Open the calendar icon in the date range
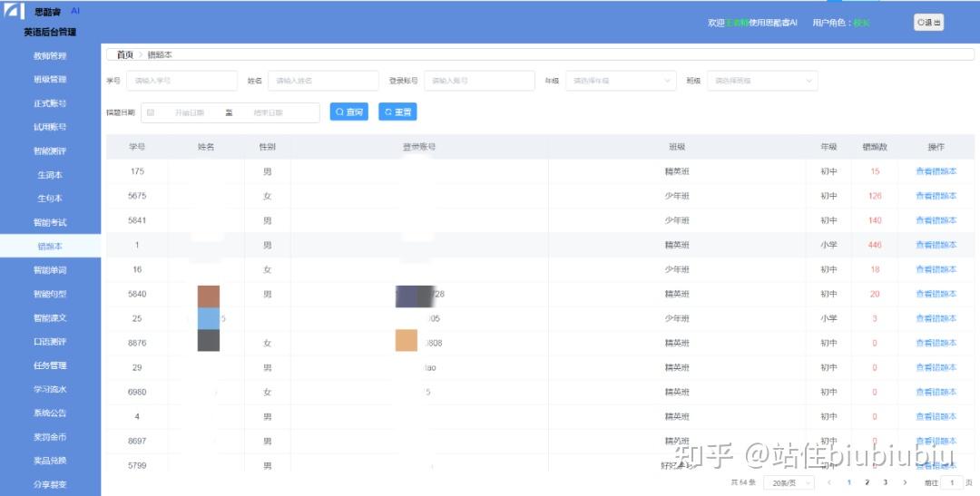The image size is (980, 496). pos(151,112)
